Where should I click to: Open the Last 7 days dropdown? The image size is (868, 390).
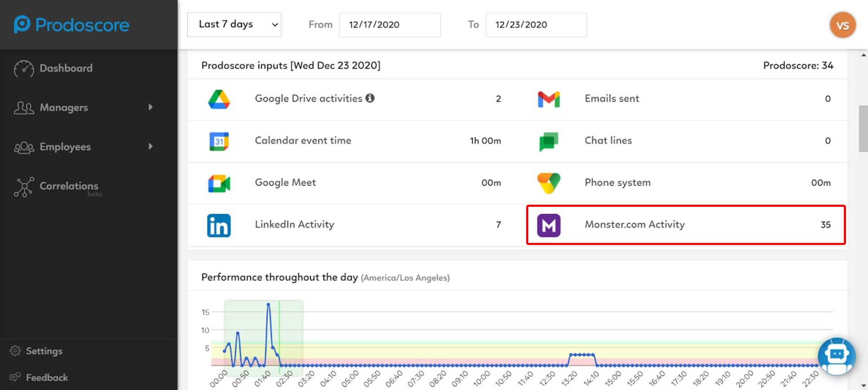click(x=234, y=24)
